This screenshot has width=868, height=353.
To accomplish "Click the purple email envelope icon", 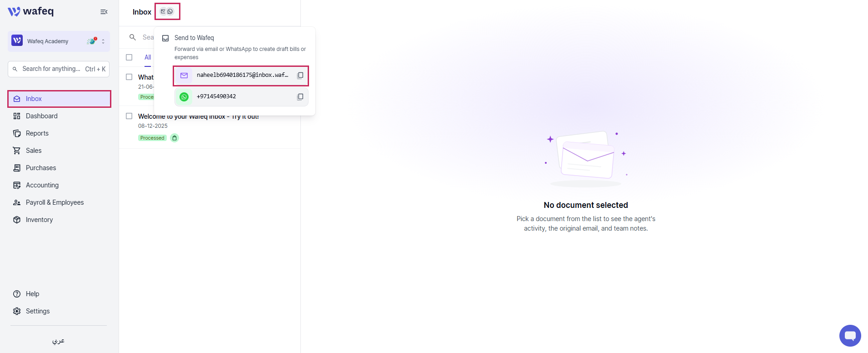I will coord(184,76).
